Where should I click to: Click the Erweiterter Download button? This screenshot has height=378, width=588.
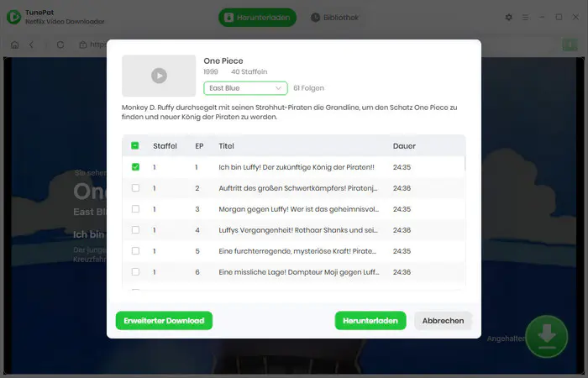164,321
